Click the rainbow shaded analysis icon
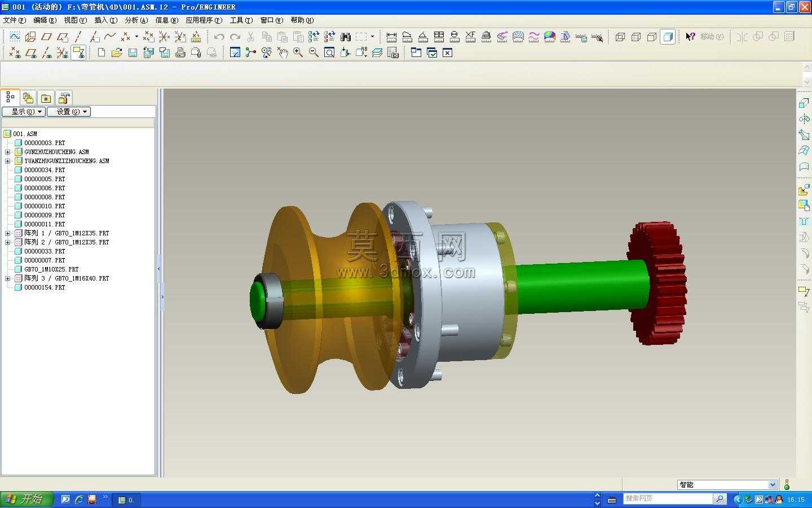The width and height of the screenshot is (812, 508). coord(550,37)
